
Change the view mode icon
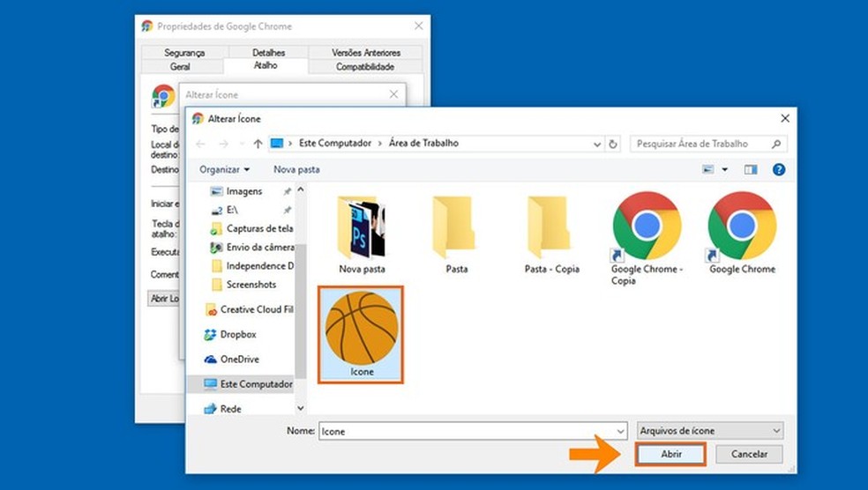[708, 169]
